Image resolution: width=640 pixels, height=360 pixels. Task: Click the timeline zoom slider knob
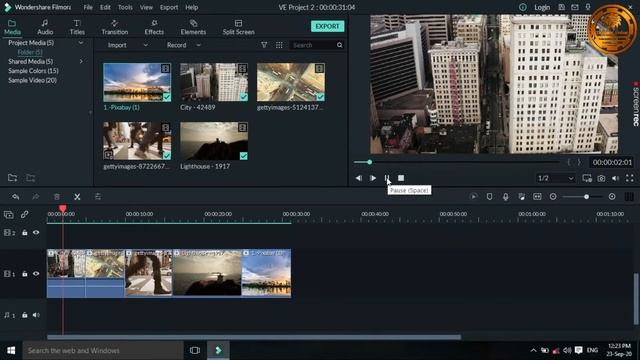(x=587, y=197)
